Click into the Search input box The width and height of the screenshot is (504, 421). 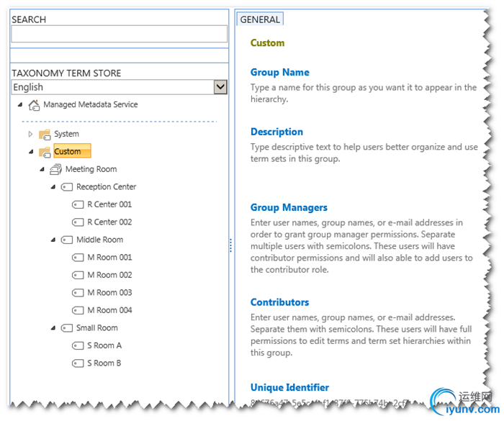click(x=120, y=34)
